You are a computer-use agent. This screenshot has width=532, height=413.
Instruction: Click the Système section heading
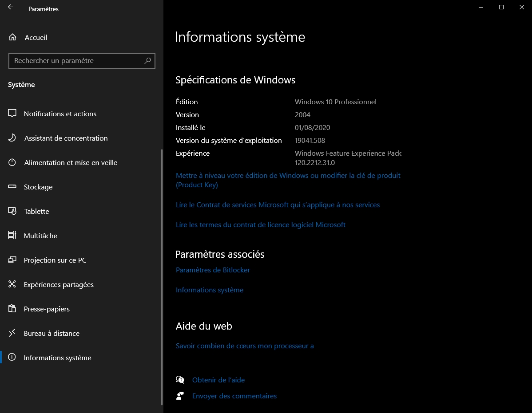click(x=21, y=85)
